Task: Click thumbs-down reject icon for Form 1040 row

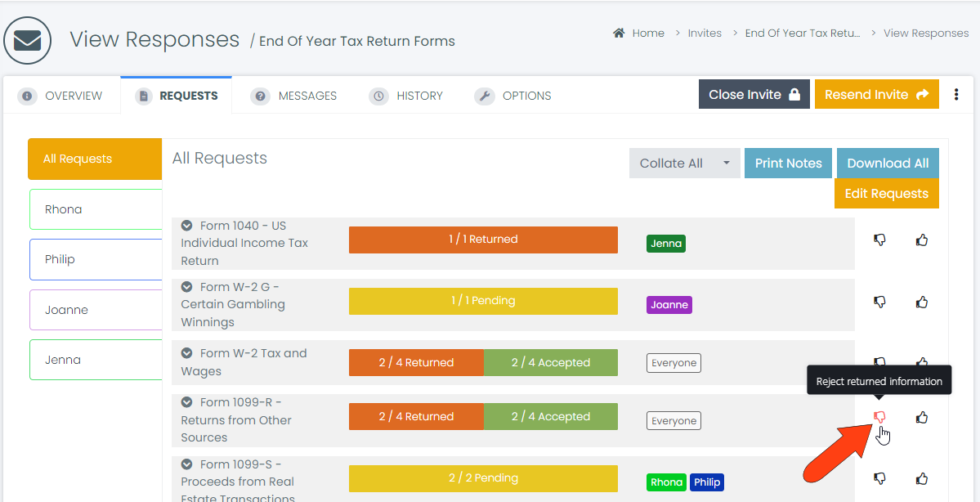Action: (x=879, y=240)
